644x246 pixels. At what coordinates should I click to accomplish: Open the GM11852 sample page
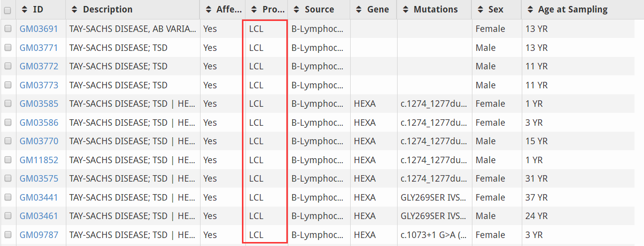[x=39, y=160]
